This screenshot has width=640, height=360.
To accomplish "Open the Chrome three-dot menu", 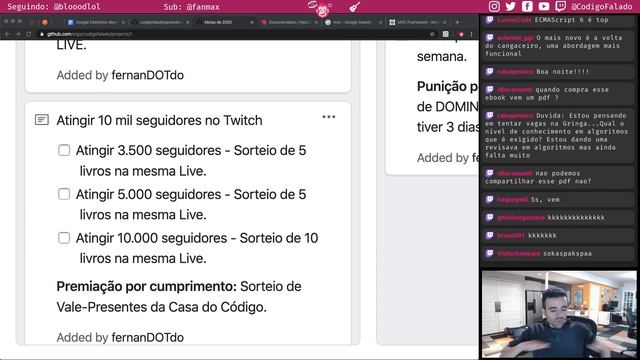I will tap(471, 34).
